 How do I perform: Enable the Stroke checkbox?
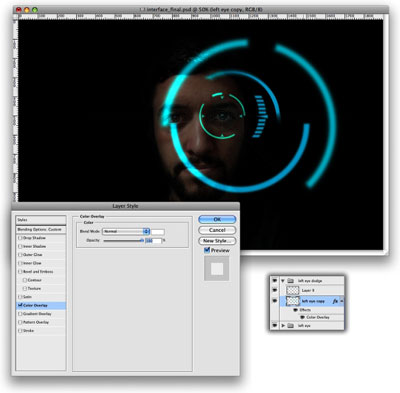[20, 331]
